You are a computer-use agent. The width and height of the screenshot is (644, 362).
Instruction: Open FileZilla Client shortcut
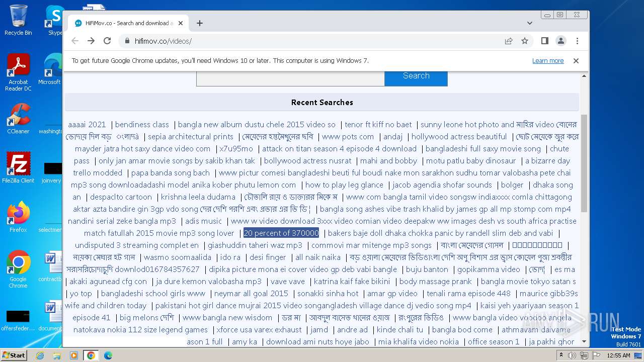click(18, 168)
